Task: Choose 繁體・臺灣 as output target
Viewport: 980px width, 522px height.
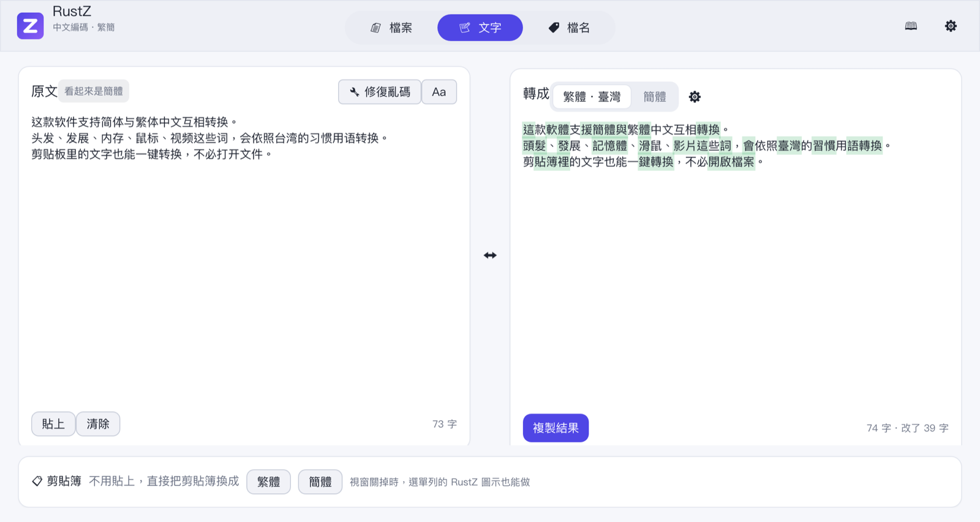Action: coord(592,97)
